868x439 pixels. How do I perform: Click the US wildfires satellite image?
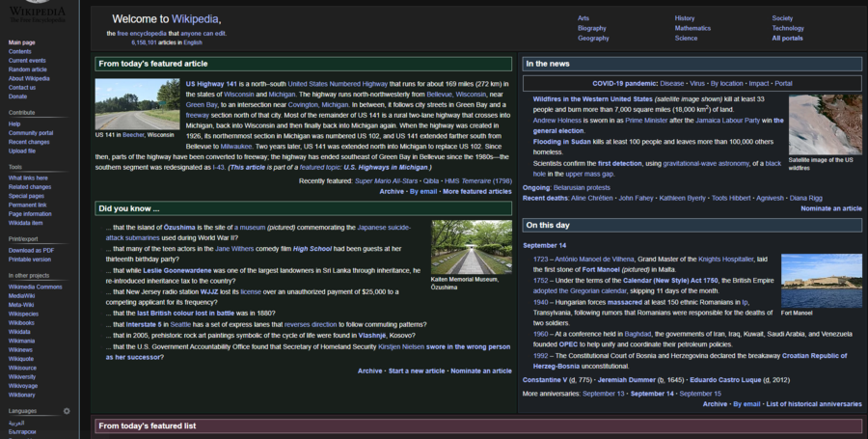tap(825, 124)
